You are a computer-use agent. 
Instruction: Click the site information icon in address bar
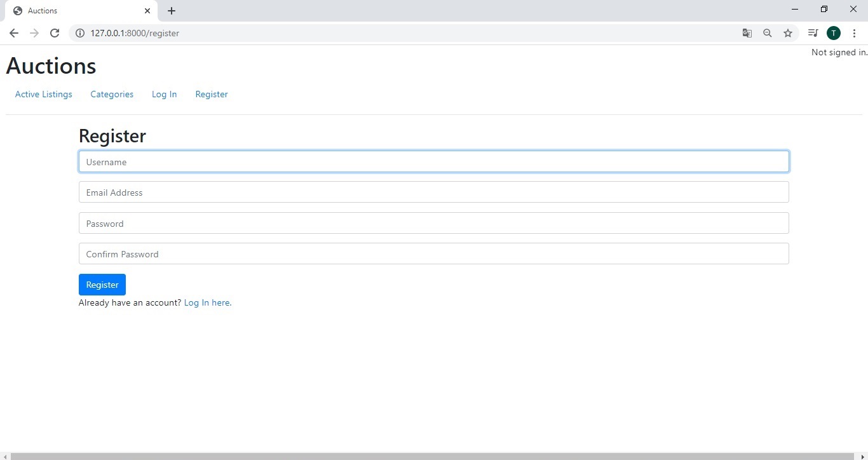coord(80,33)
